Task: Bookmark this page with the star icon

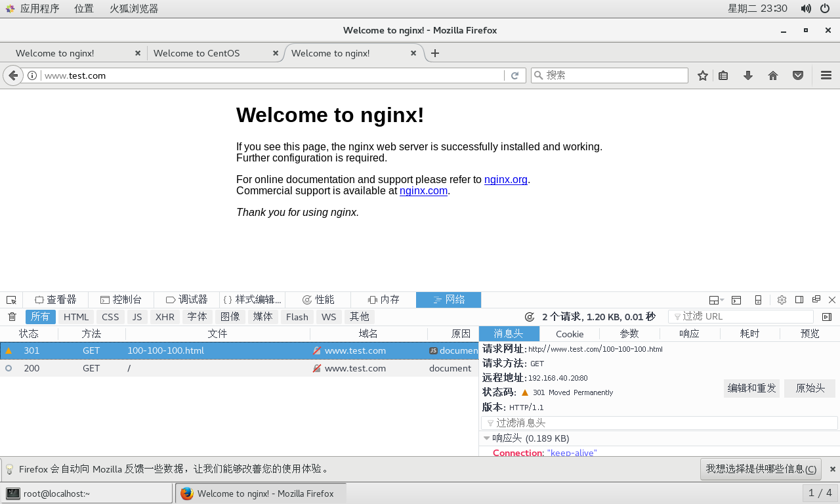Action: [x=703, y=75]
